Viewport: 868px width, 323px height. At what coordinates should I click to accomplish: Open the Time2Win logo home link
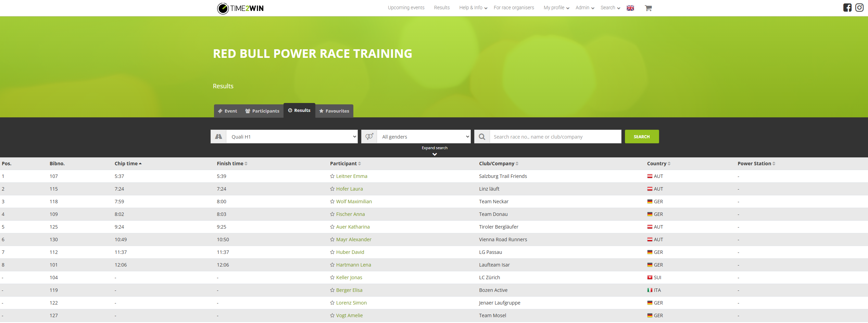pos(240,8)
